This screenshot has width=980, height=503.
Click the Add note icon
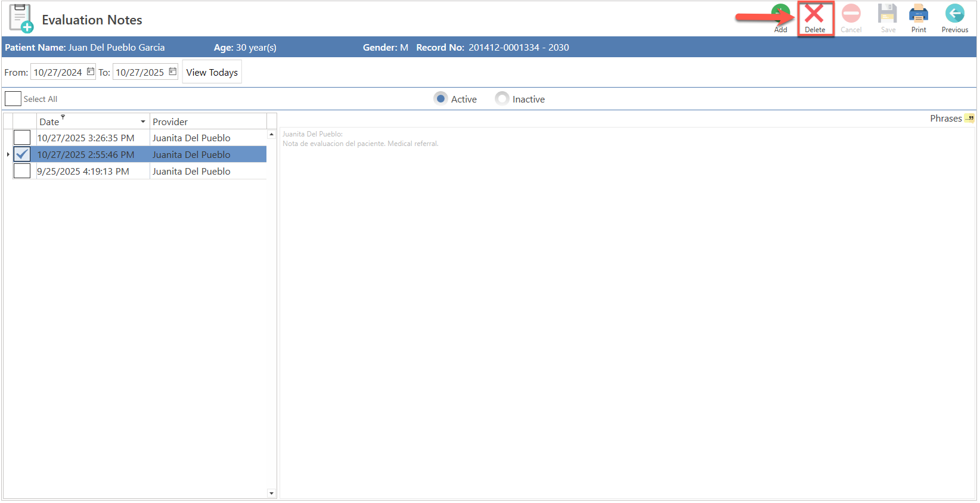[x=780, y=18]
